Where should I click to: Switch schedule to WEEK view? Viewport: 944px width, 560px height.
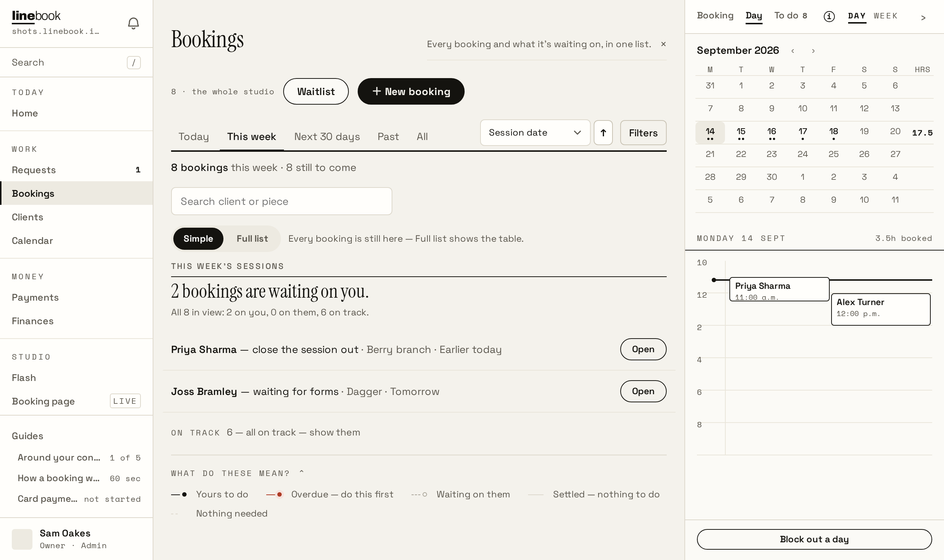(x=885, y=16)
